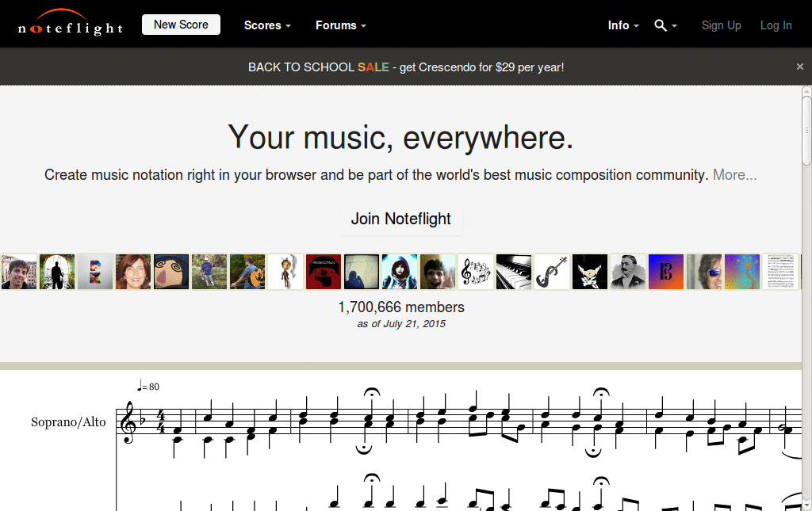This screenshot has height=511, width=812.
Task: Click the tempo marking quarter note equals 80
Action: 148,386
